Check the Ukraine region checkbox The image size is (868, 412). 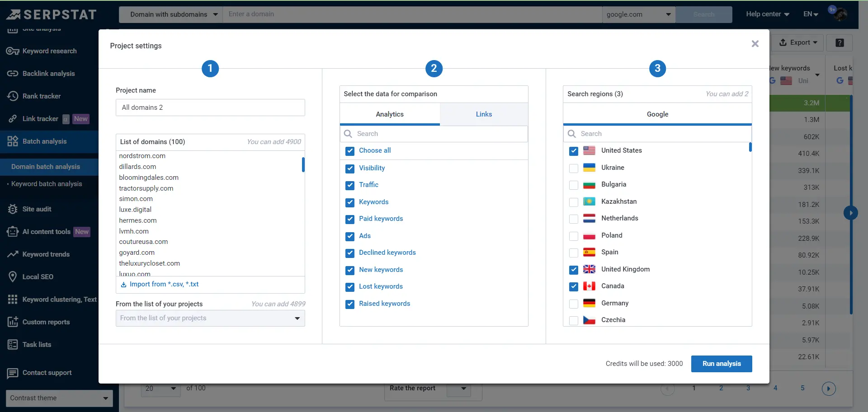[574, 168]
